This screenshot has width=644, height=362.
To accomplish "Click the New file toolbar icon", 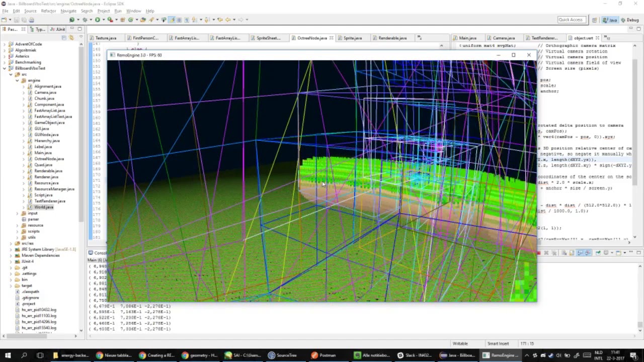I will pyautogui.click(x=4, y=20).
